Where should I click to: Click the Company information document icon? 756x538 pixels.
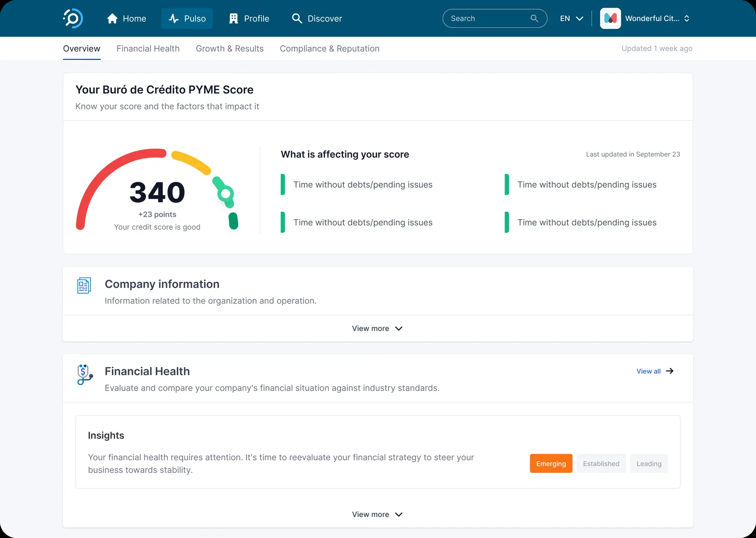(x=84, y=285)
